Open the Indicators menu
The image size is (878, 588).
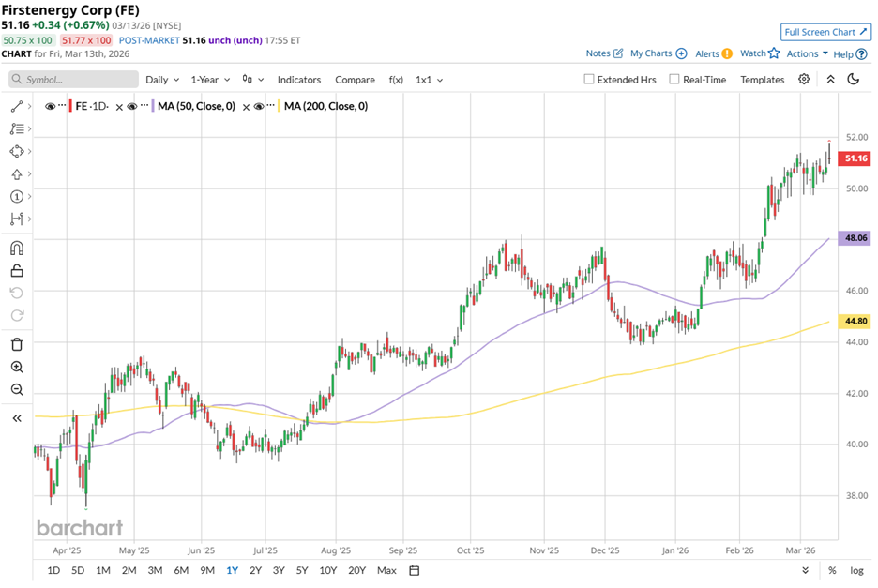pyautogui.click(x=298, y=80)
